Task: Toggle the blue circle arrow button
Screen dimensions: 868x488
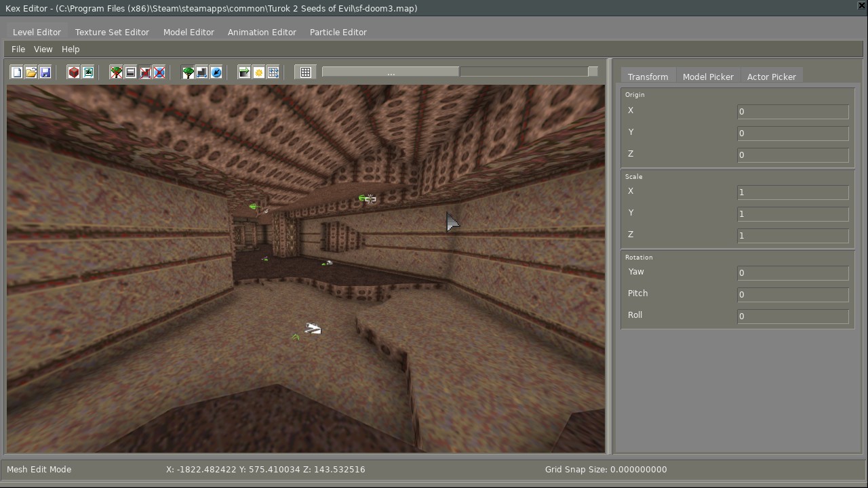Action: (216, 73)
